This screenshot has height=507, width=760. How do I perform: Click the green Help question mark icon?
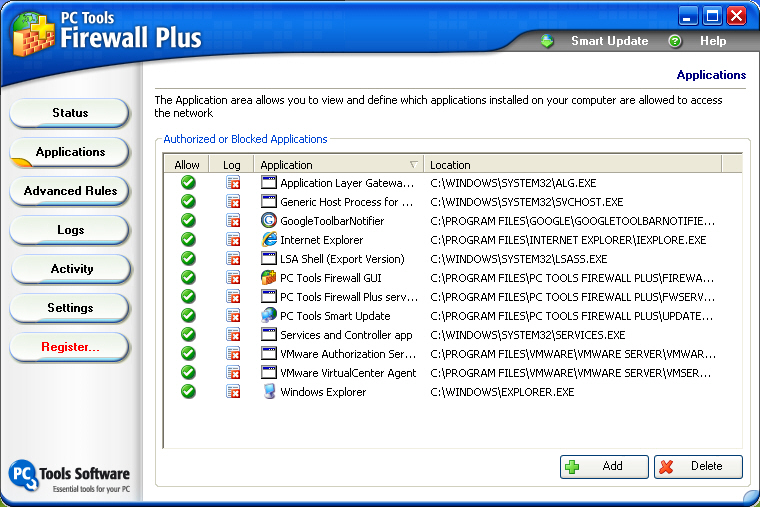point(675,41)
